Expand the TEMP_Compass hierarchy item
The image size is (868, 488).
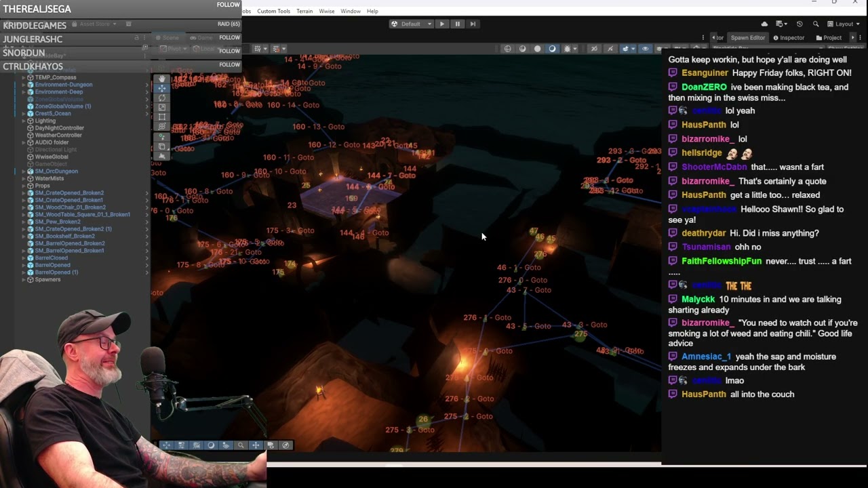click(23, 78)
